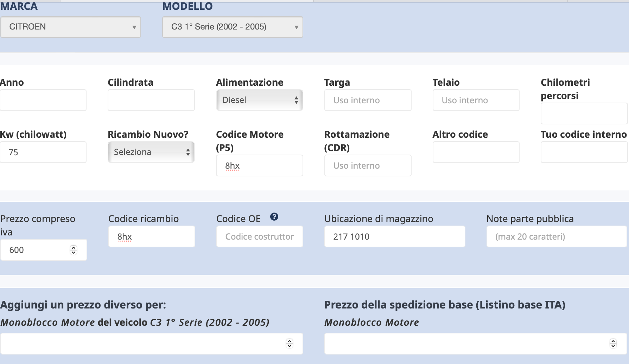Focus the Targa field with Uso interno
629x364 pixels.
click(x=368, y=100)
